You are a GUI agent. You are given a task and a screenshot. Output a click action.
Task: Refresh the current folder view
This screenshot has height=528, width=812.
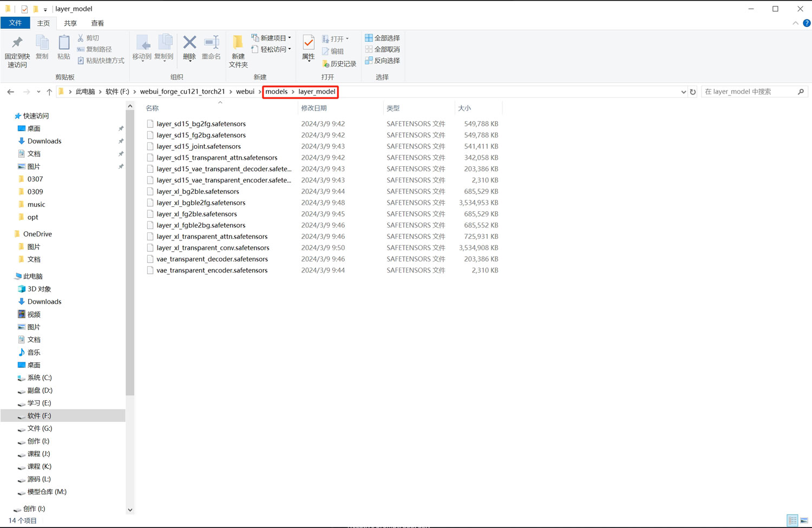tap(693, 92)
